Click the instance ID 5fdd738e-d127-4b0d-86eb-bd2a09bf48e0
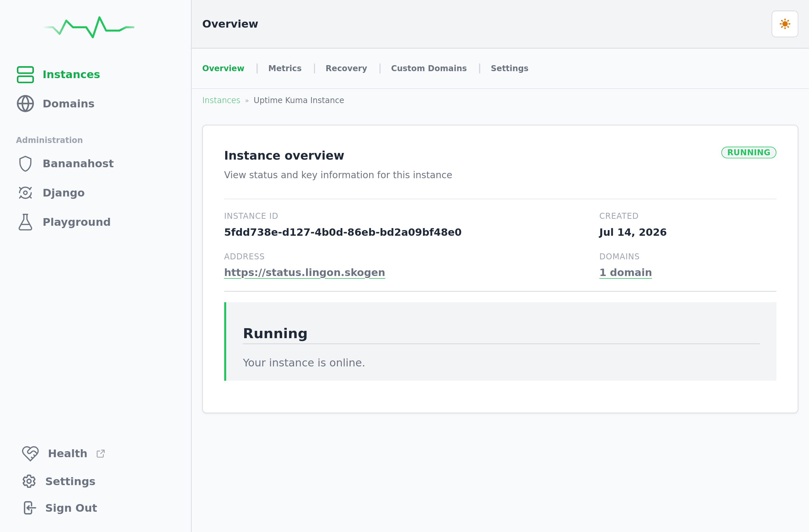 tap(343, 232)
